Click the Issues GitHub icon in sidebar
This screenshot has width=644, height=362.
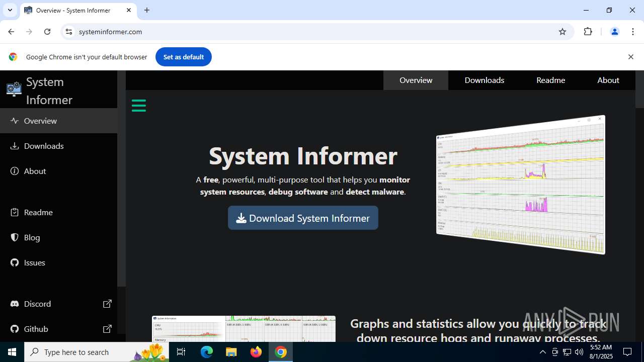[15, 262]
